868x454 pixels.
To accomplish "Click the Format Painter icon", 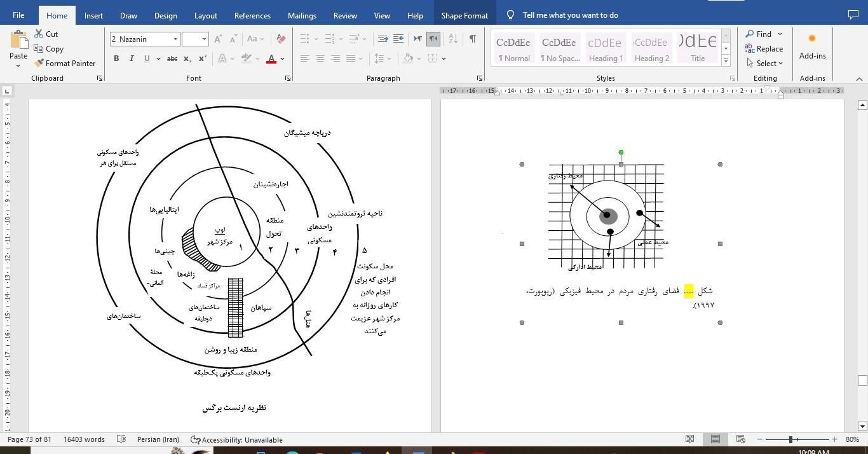I will click(39, 63).
